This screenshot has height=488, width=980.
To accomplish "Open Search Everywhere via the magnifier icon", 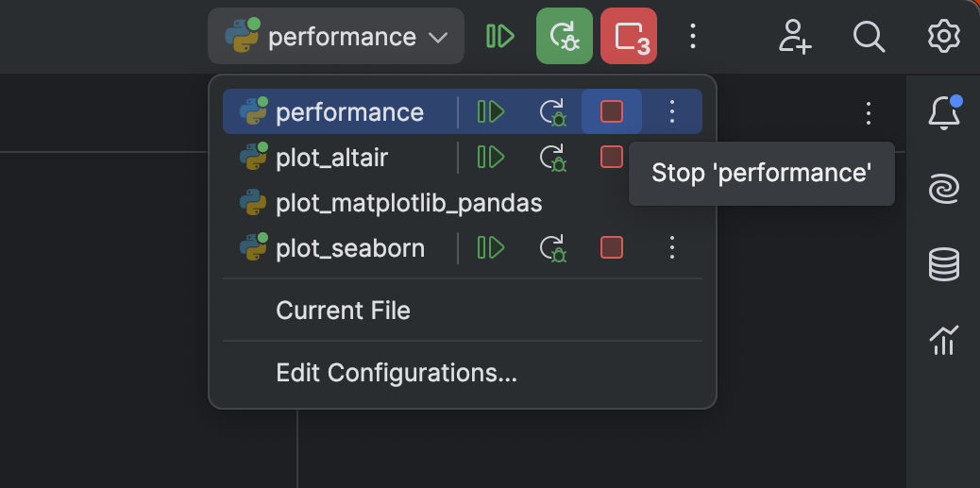I will point(869,37).
